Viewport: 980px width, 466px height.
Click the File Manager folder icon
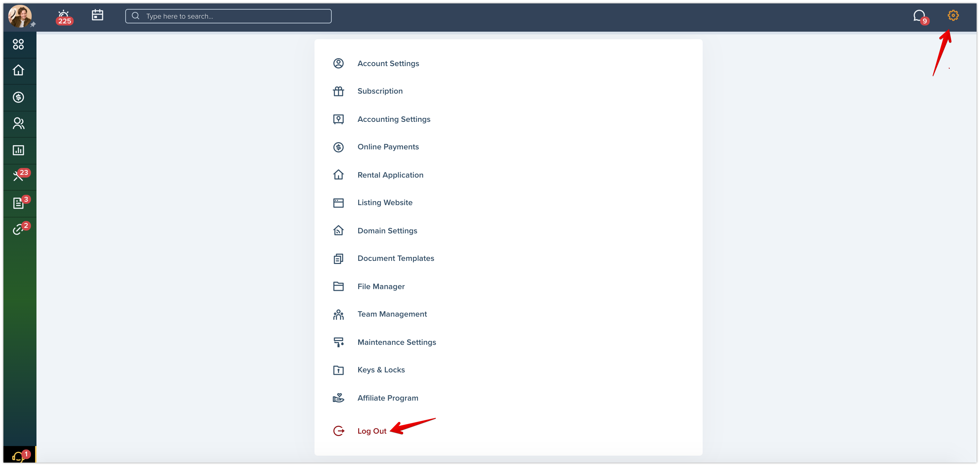coord(338,286)
